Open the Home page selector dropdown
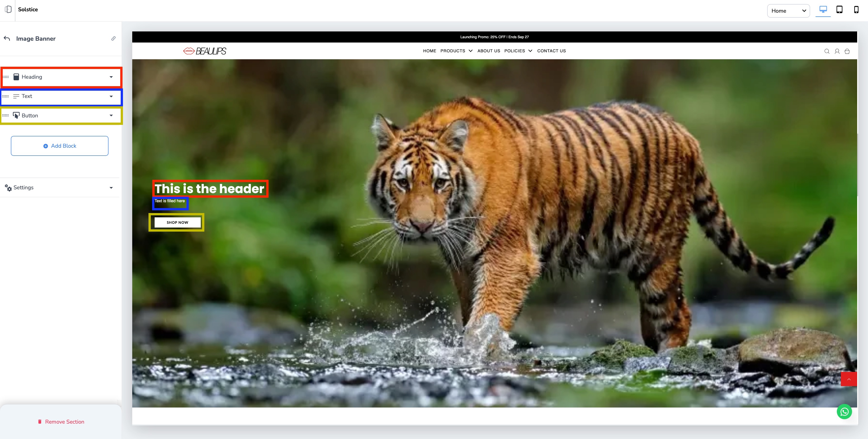The image size is (868, 439). (x=788, y=11)
